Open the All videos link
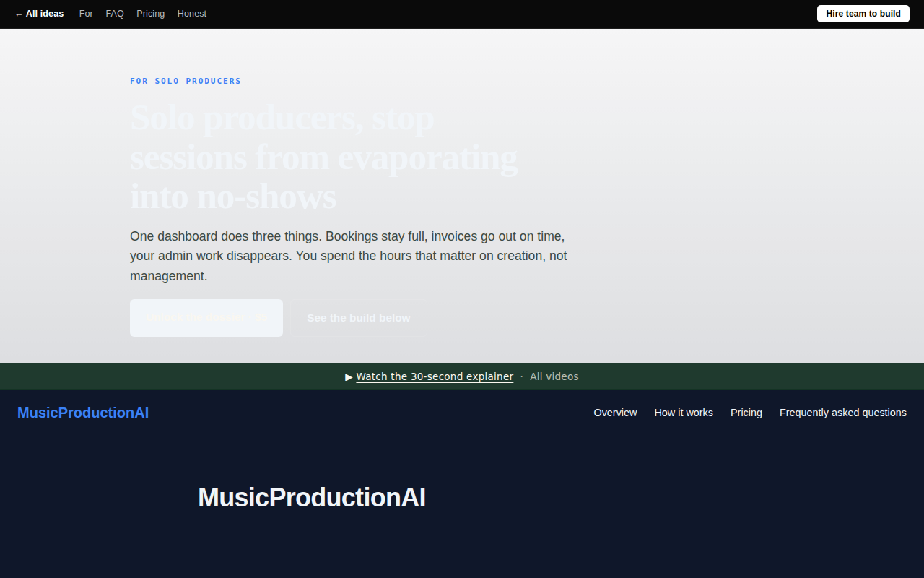 point(554,376)
